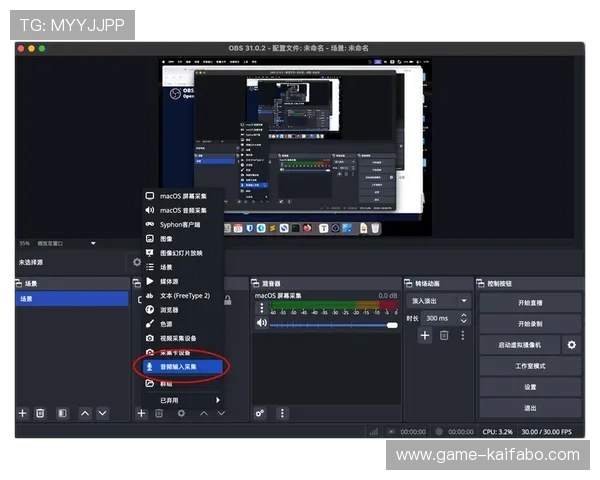Open the three-dot menu under the mixer
Screen dimensions: 600x480
tap(282, 413)
